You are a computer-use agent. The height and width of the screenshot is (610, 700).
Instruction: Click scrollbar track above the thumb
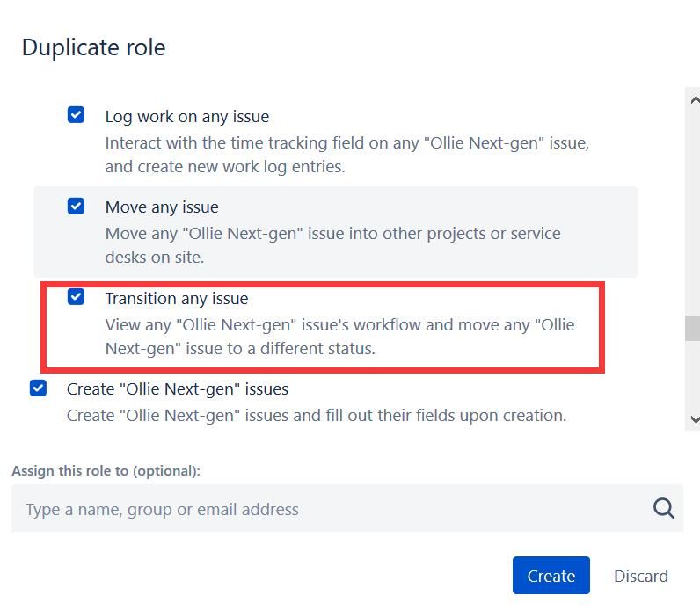tap(693, 211)
